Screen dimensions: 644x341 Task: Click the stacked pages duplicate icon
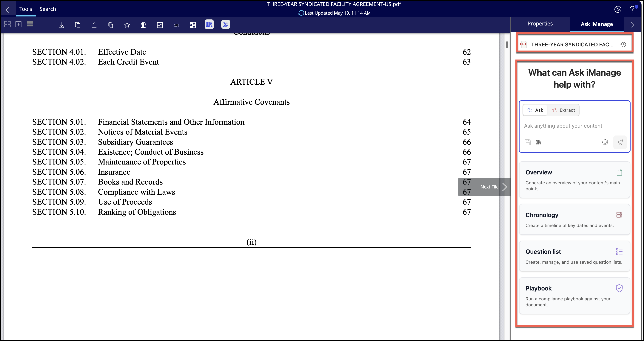click(111, 25)
